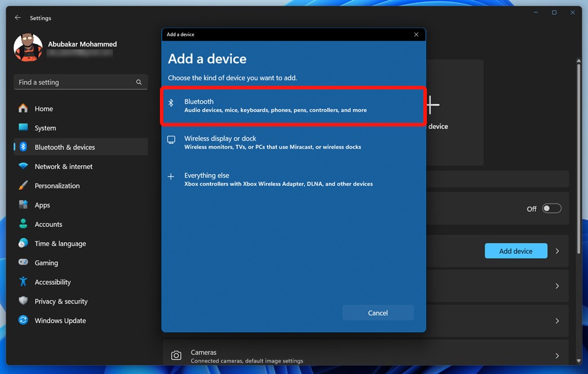Click the Find a setting search box
The height and width of the screenshot is (374, 588).
[x=81, y=82]
